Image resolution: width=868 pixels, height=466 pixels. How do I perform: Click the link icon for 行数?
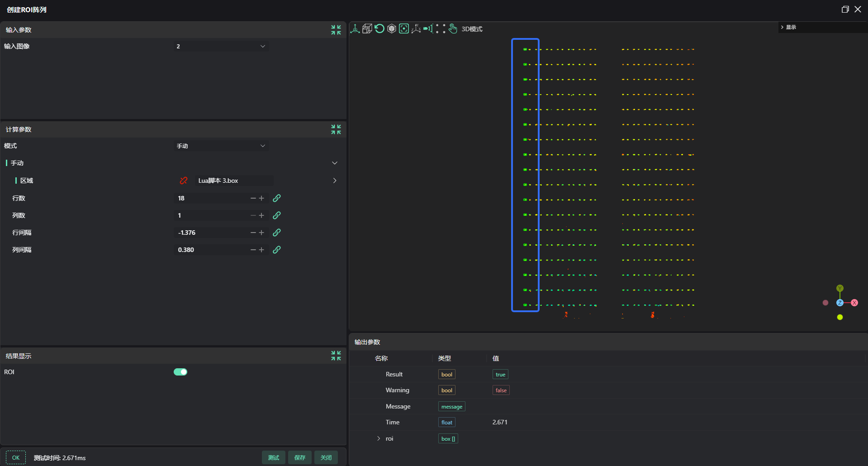click(x=277, y=198)
